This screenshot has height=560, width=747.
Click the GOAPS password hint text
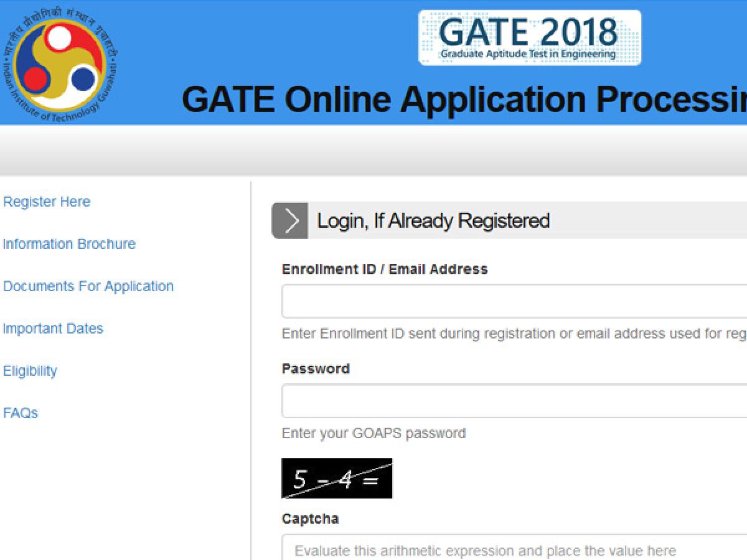pyautogui.click(x=374, y=433)
